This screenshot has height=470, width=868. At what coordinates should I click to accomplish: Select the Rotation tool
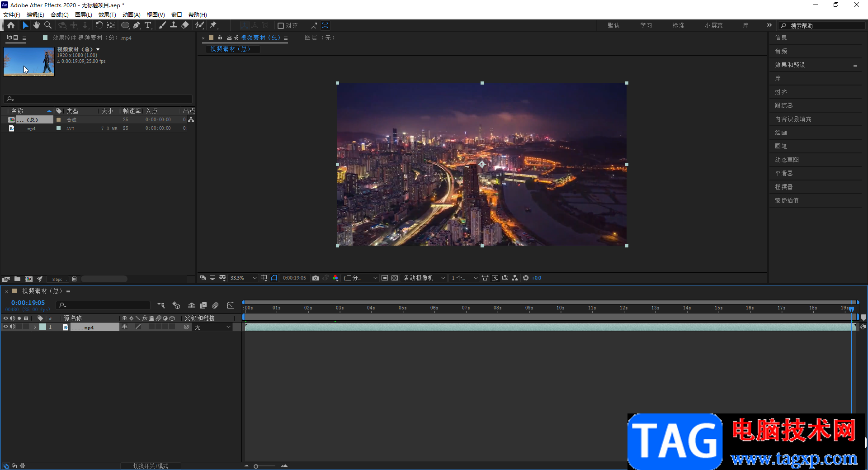(x=99, y=25)
